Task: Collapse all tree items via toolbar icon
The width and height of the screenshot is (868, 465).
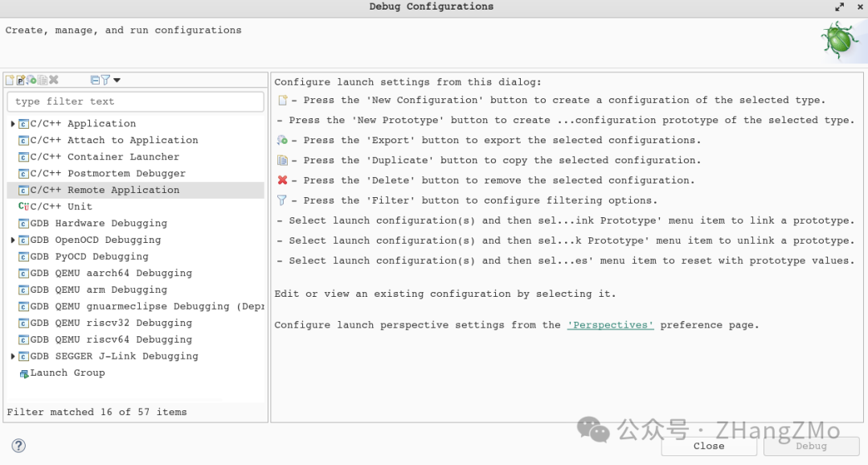Action: coord(95,80)
